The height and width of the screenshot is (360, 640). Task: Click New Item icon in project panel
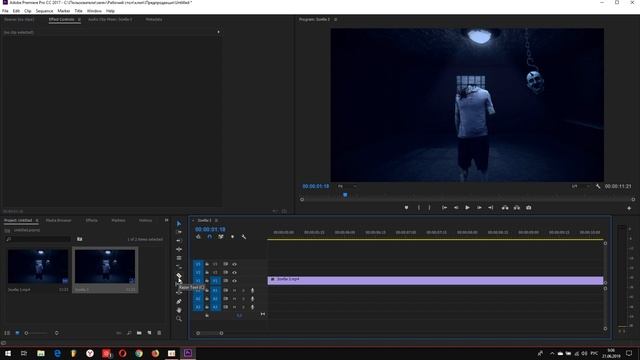(x=149, y=333)
